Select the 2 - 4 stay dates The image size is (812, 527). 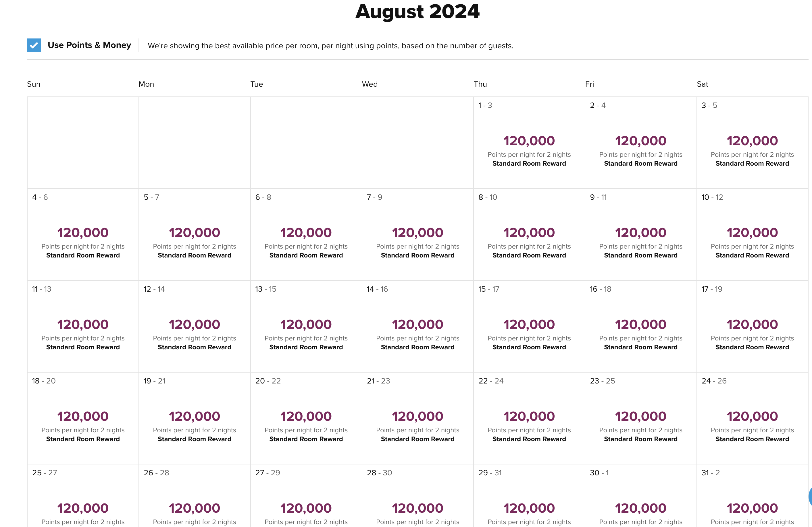coord(640,142)
